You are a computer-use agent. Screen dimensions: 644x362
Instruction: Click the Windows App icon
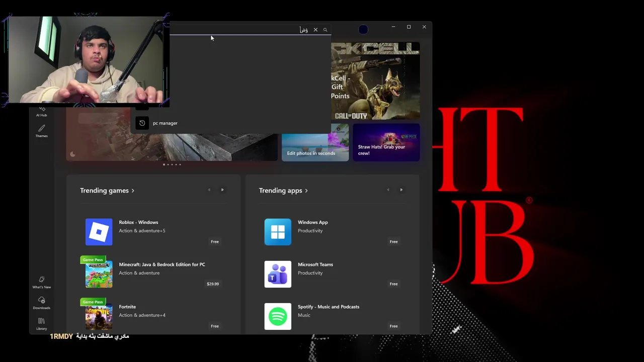[x=278, y=232]
